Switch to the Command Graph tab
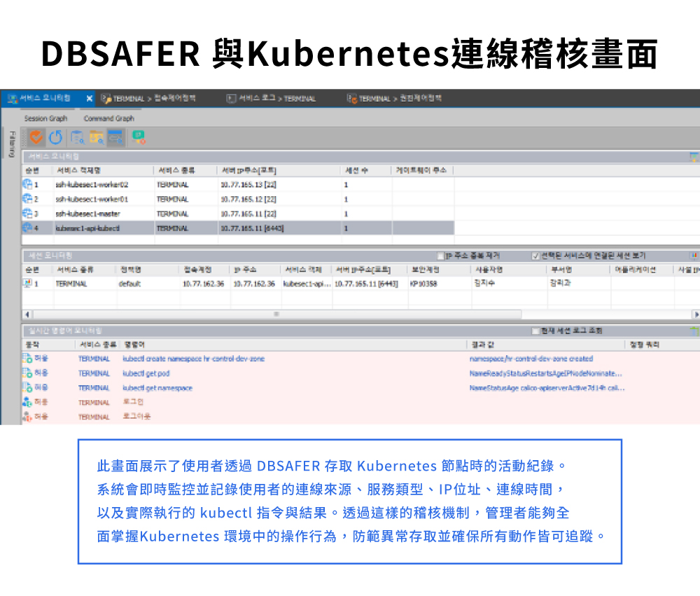Viewport: 700px width, 596px height. click(109, 118)
